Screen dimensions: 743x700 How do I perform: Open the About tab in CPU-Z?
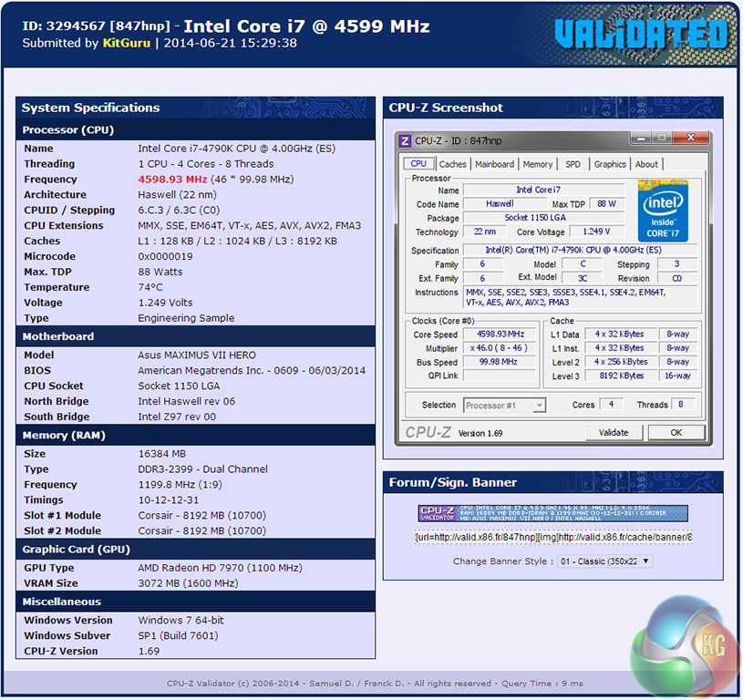pyautogui.click(x=646, y=164)
